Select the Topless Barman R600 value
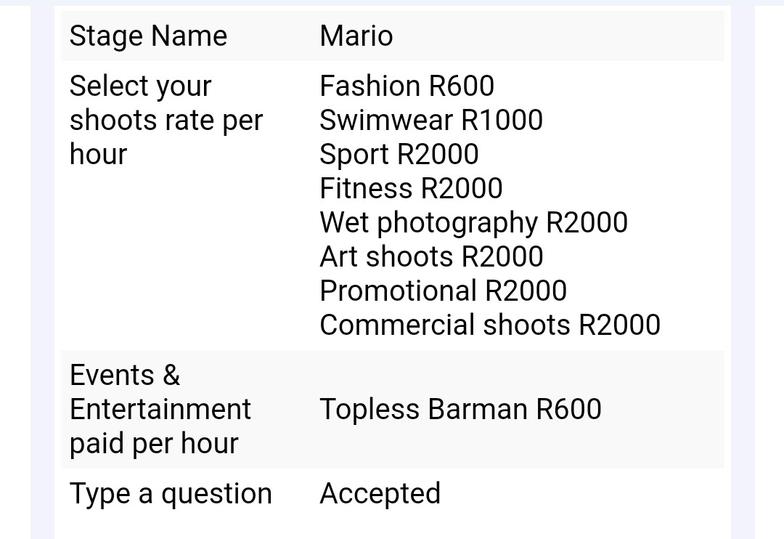Image resolution: width=784 pixels, height=539 pixels. point(460,409)
